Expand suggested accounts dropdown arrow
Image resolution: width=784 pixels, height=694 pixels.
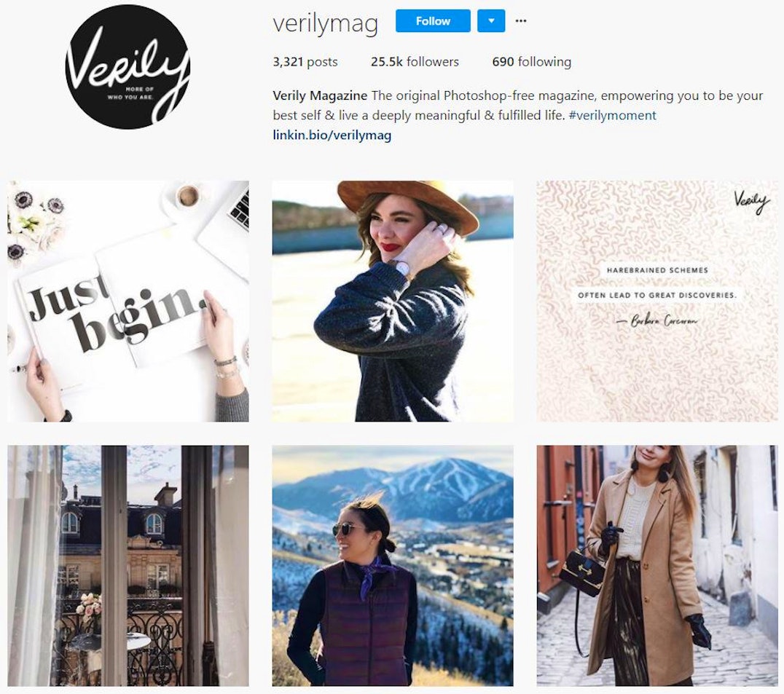pyautogui.click(x=491, y=21)
